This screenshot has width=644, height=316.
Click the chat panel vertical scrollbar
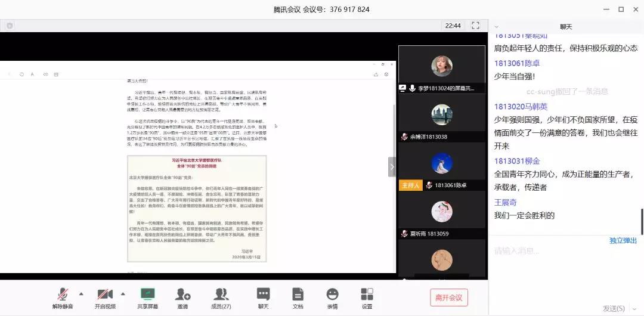coord(642,221)
